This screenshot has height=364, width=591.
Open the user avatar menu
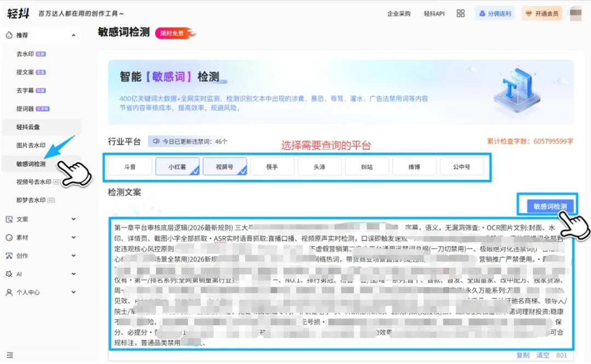(576, 14)
